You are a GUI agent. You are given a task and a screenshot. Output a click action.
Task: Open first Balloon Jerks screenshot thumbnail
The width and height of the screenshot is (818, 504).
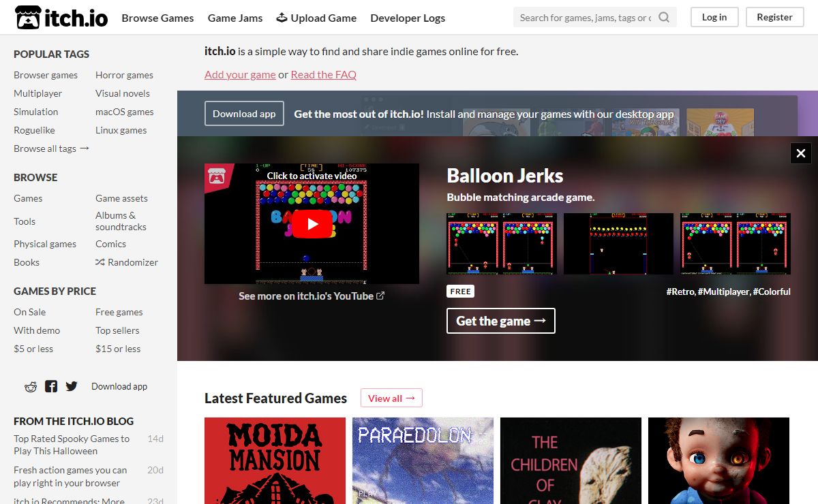502,244
